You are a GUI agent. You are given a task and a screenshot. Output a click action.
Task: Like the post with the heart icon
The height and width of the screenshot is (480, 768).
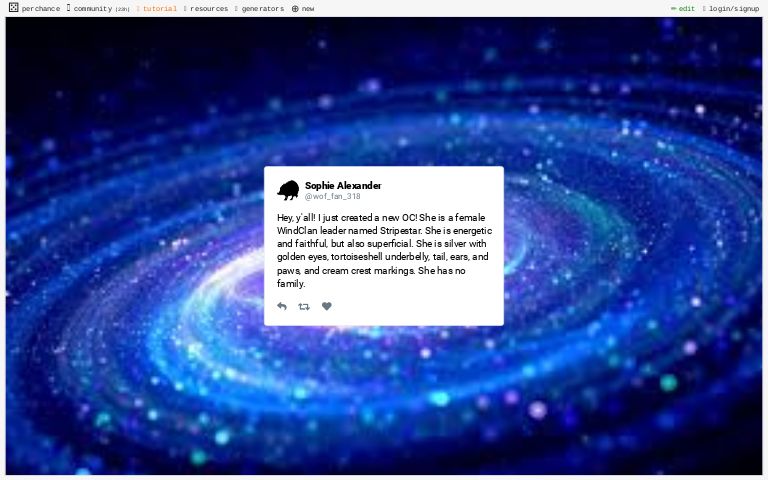[x=327, y=306]
